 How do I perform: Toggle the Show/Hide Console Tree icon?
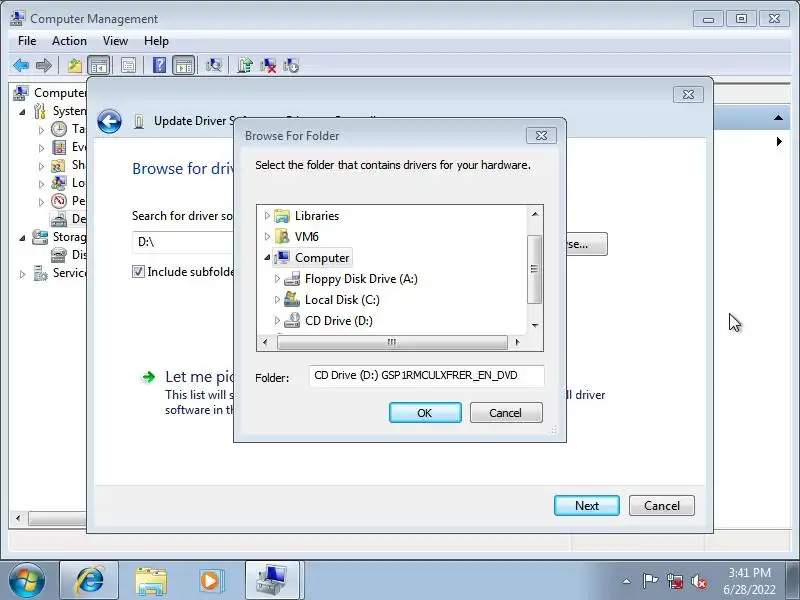point(98,65)
